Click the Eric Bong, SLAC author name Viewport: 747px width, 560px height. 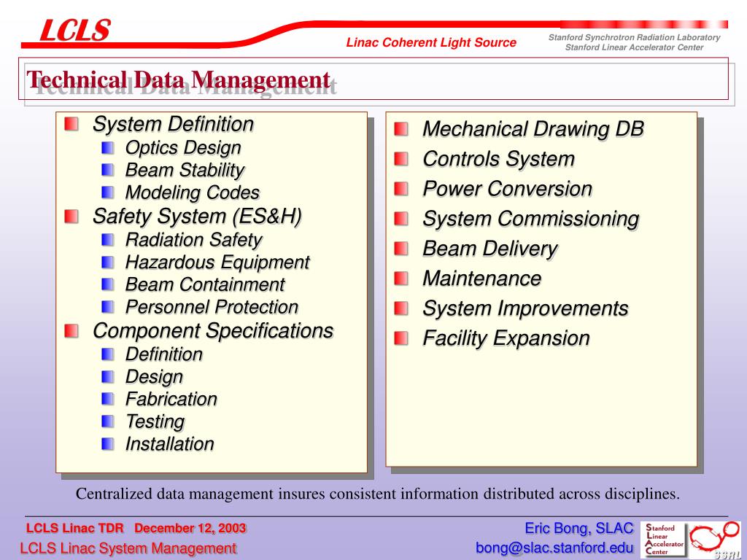(x=578, y=528)
